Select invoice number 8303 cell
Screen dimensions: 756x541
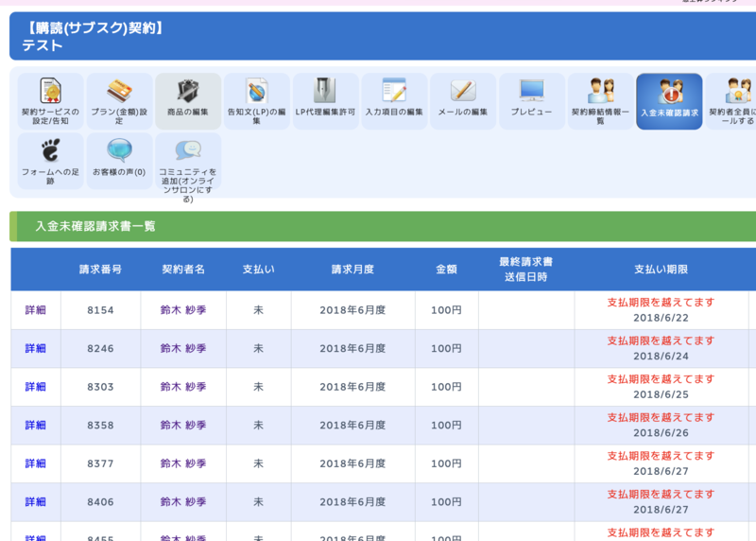(100, 387)
